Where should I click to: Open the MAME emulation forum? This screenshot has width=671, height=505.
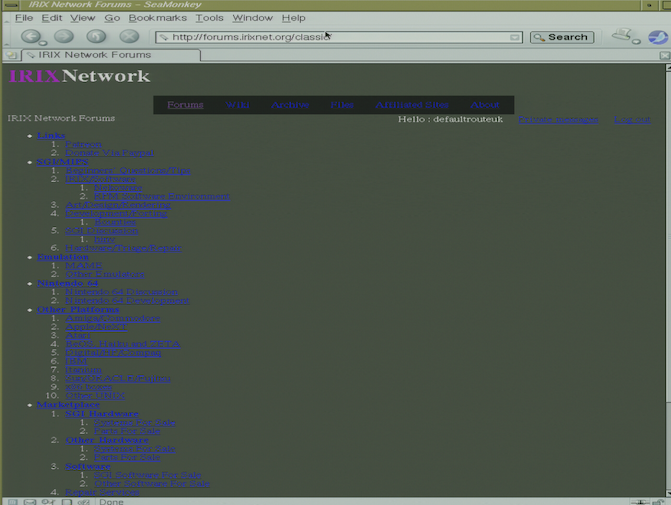tap(83, 266)
